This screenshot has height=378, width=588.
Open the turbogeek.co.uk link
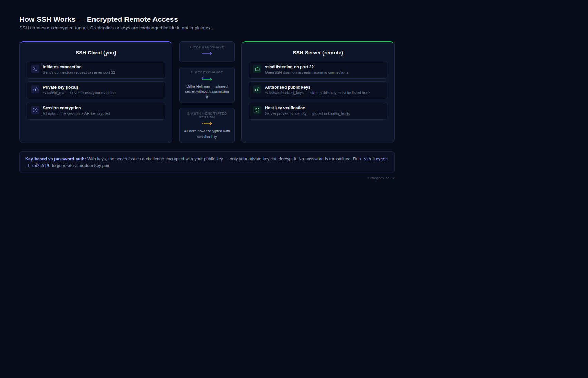tap(381, 178)
